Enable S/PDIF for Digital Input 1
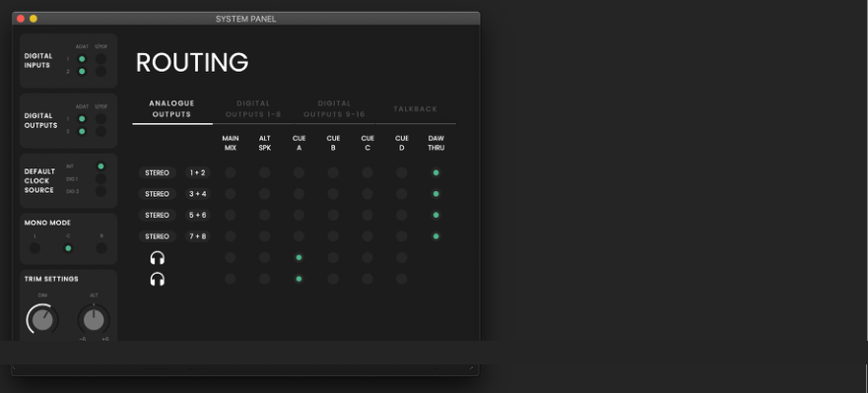The height and width of the screenshot is (393, 868). tap(100, 59)
